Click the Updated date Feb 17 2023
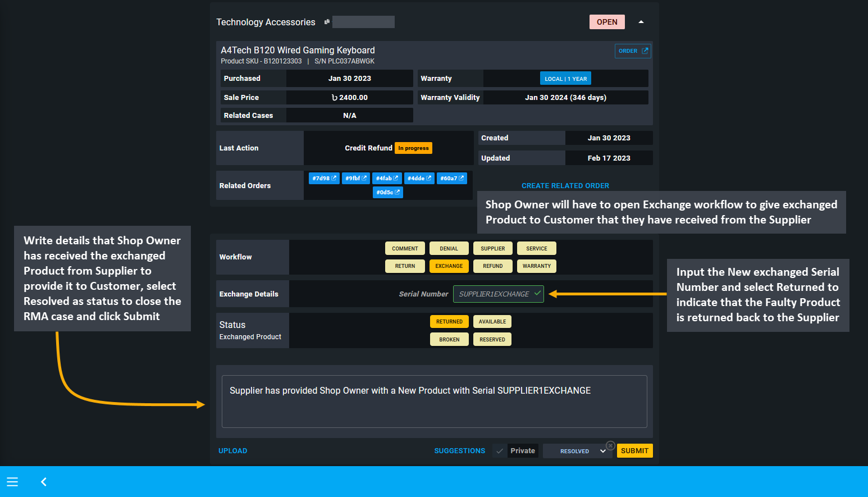The image size is (868, 497). (609, 158)
